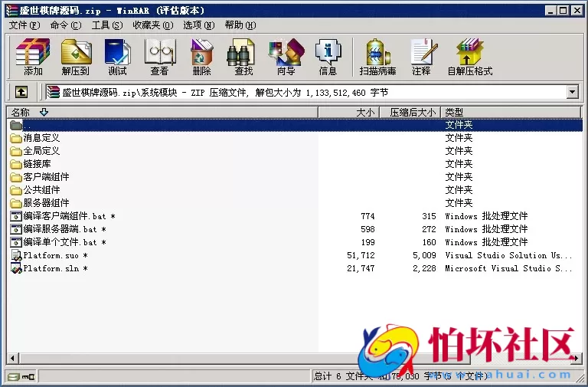588x387 pixels.
Task: Click the 全局定义 folder icon
Action: (x=16, y=151)
